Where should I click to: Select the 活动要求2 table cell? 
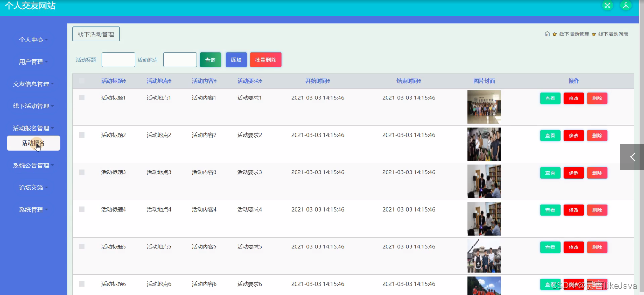(249, 135)
